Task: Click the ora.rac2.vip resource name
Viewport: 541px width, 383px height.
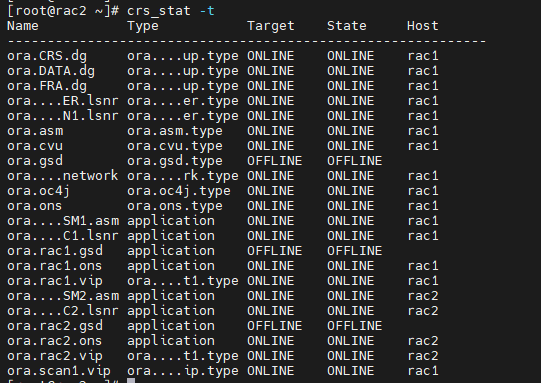Action: [x=55, y=356]
